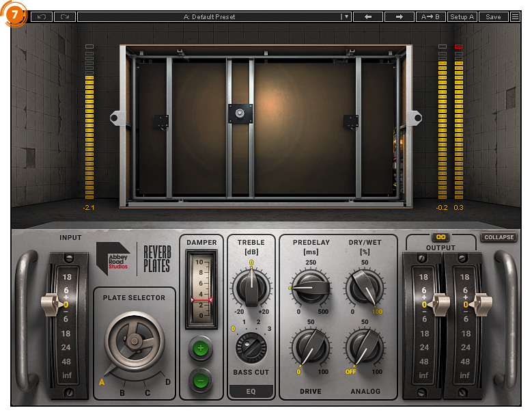Click the Drive knob

(311, 347)
